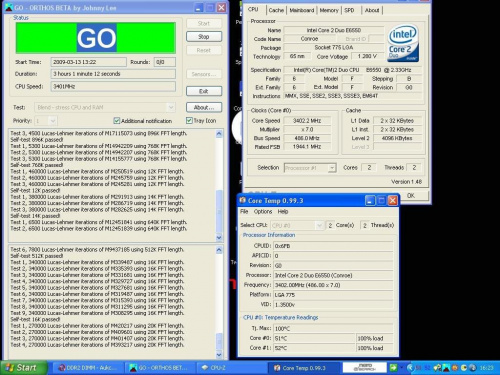Stop the ORTHOS stress test
Screen dimensions: 500x375
204,36
